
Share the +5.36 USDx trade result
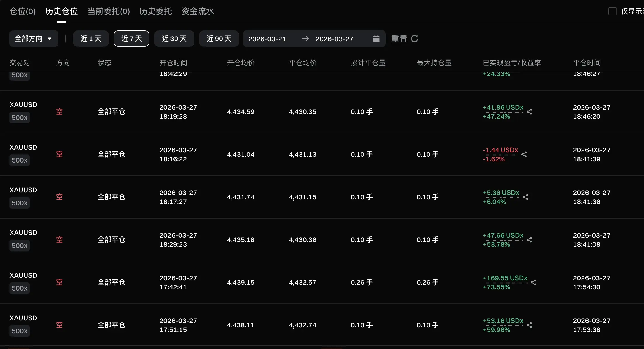coord(525,197)
